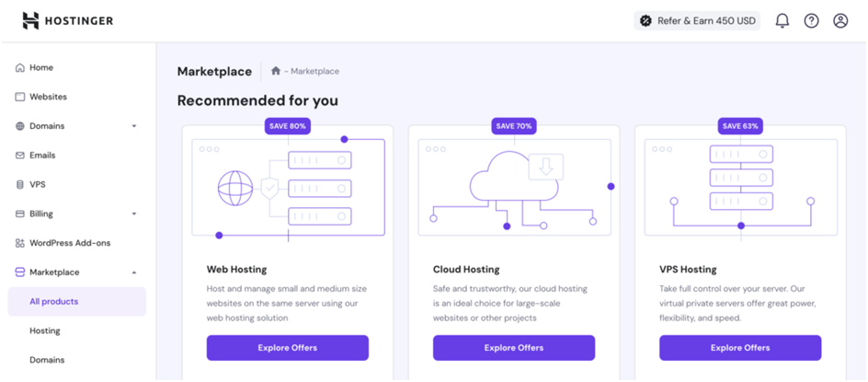
Task: Open the user profile icon
Action: tap(840, 21)
